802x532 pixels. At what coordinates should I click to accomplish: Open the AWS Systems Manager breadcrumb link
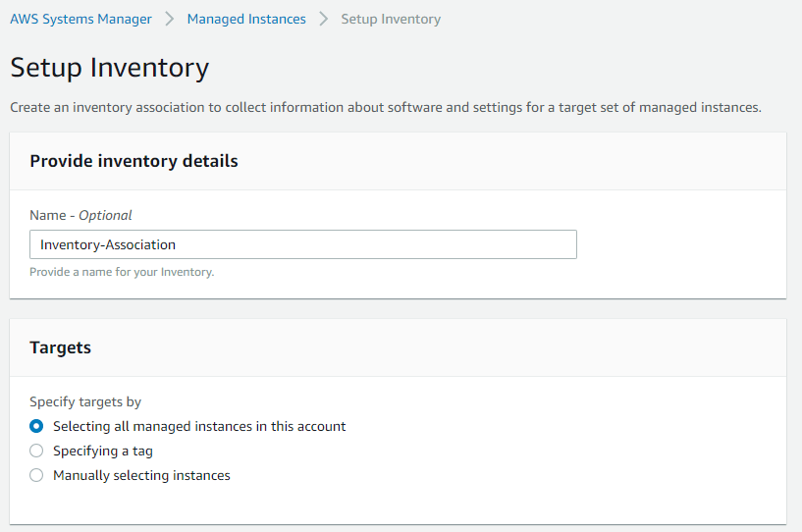coord(80,19)
